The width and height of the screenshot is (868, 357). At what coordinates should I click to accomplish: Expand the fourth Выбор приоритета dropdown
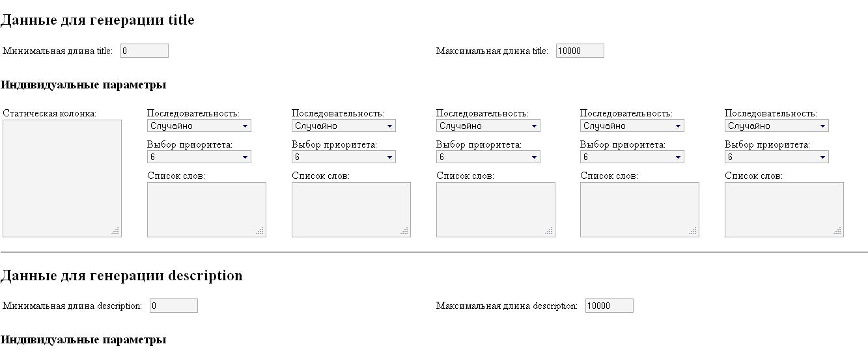point(632,157)
